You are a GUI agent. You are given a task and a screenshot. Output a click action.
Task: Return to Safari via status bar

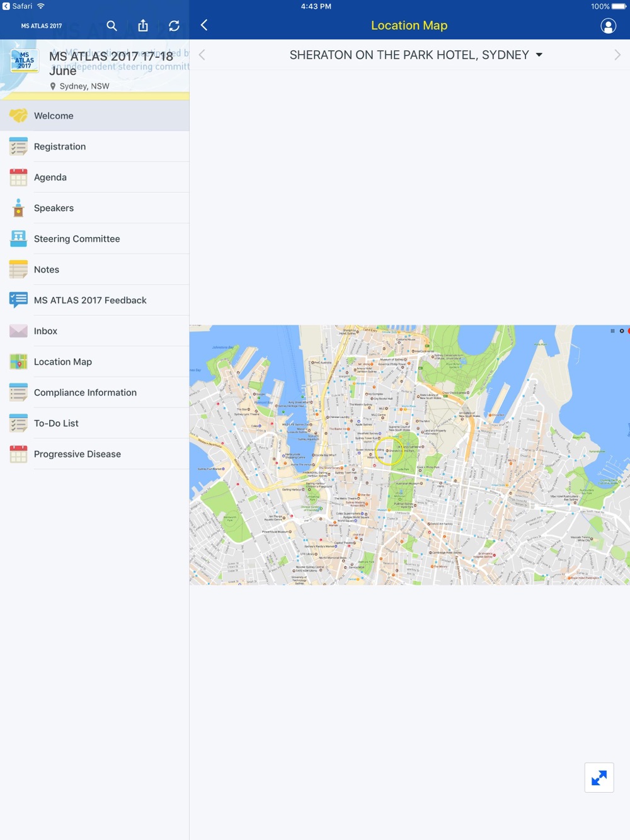(18, 6)
